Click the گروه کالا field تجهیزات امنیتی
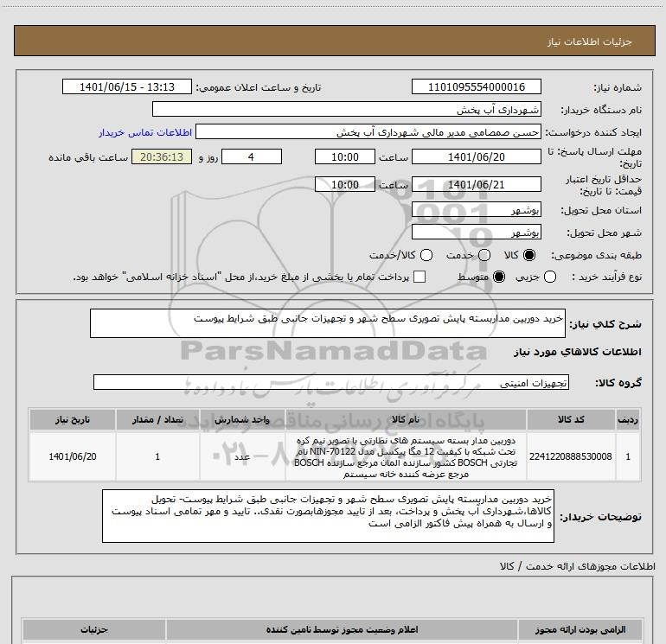This screenshot has width=666, height=644. click(x=331, y=382)
